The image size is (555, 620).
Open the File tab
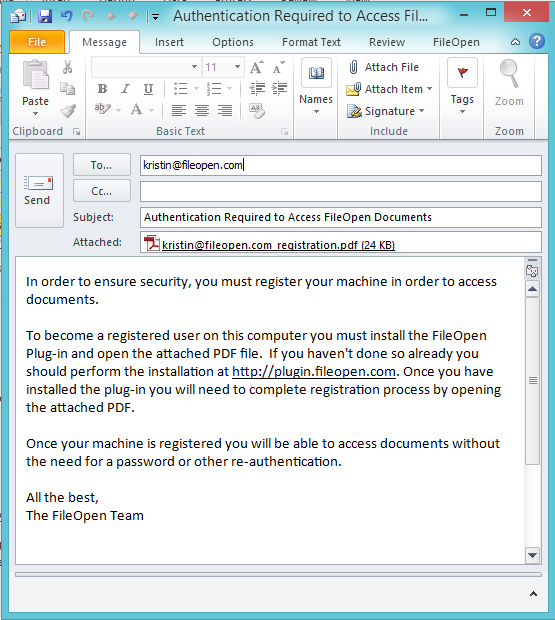pyautogui.click(x=37, y=42)
